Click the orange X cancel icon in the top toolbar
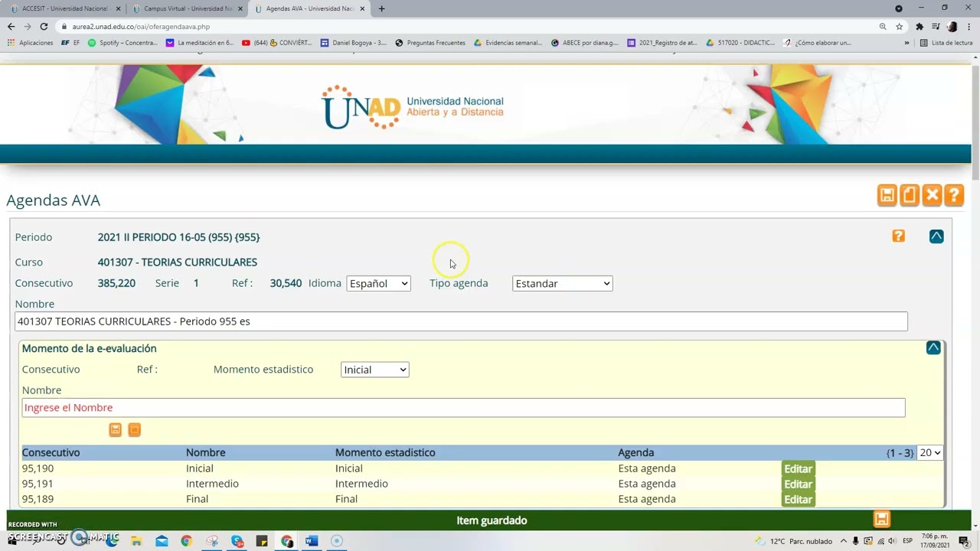The image size is (980, 551). (x=932, y=195)
